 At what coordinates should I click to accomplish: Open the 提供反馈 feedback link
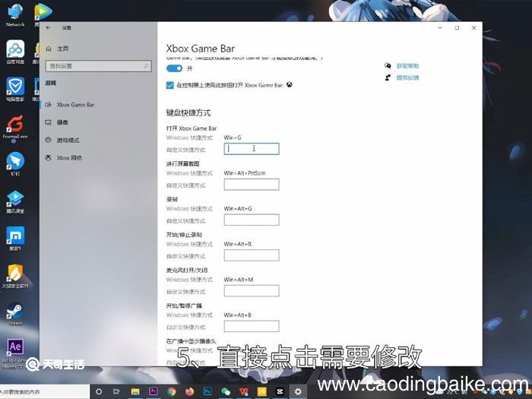coord(407,78)
